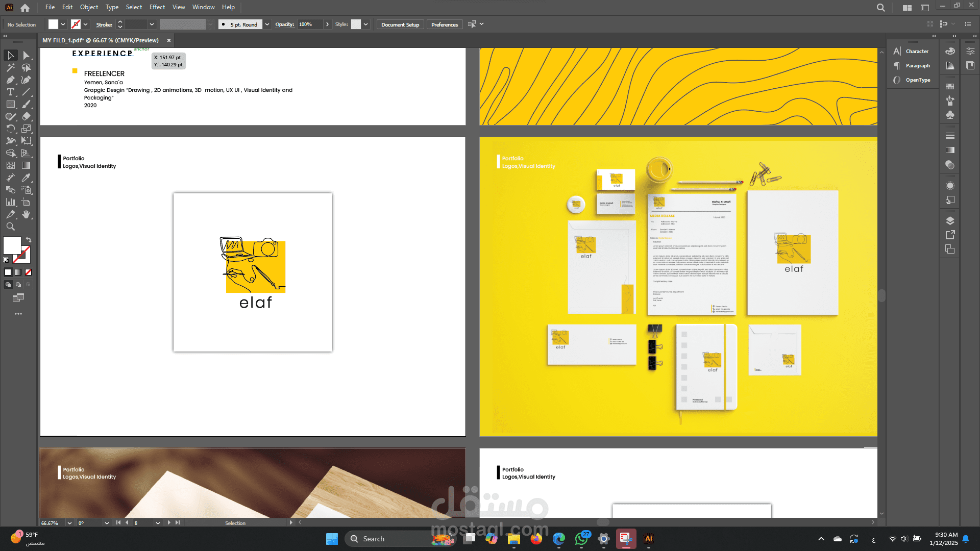Open the Paragraph panel
Screen dimensions: 980x551
[912, 66]
